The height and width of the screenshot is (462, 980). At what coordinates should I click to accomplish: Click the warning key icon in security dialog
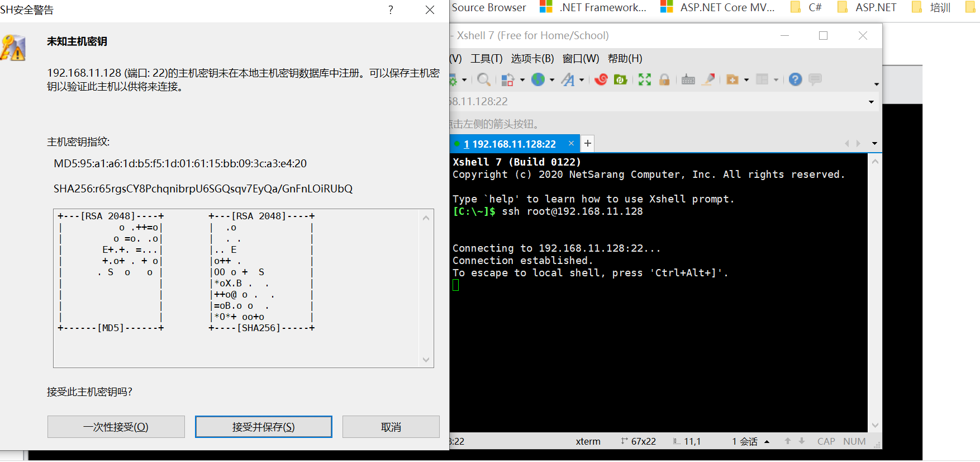point(13,48)
